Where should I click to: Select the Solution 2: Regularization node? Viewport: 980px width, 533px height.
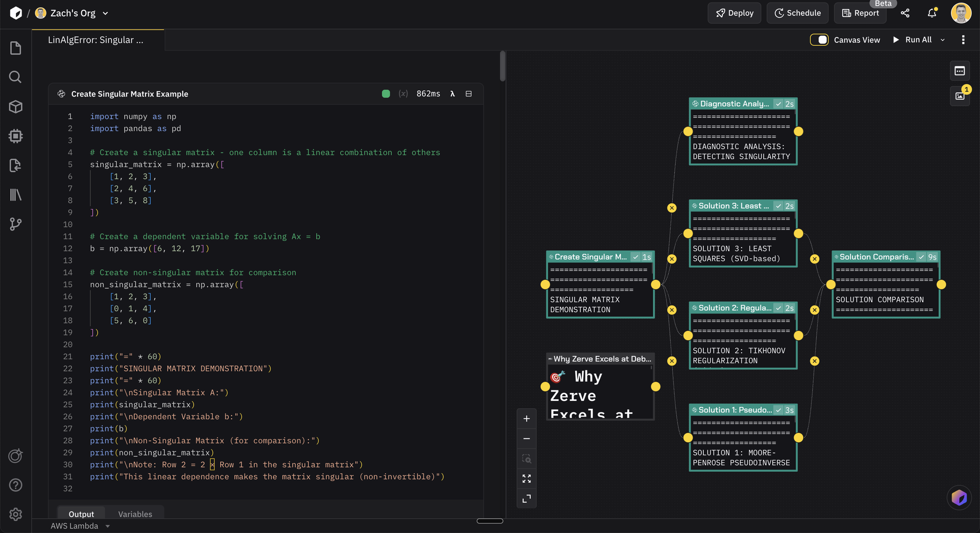click(743, 335)
